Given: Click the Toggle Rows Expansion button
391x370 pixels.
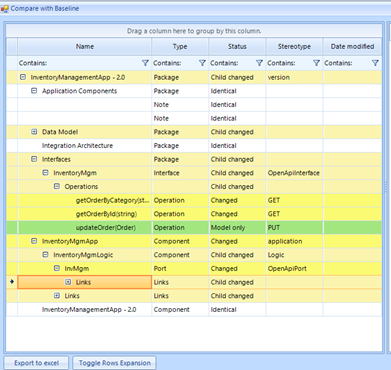Looking at the screenshot, I should coord(115,363).
